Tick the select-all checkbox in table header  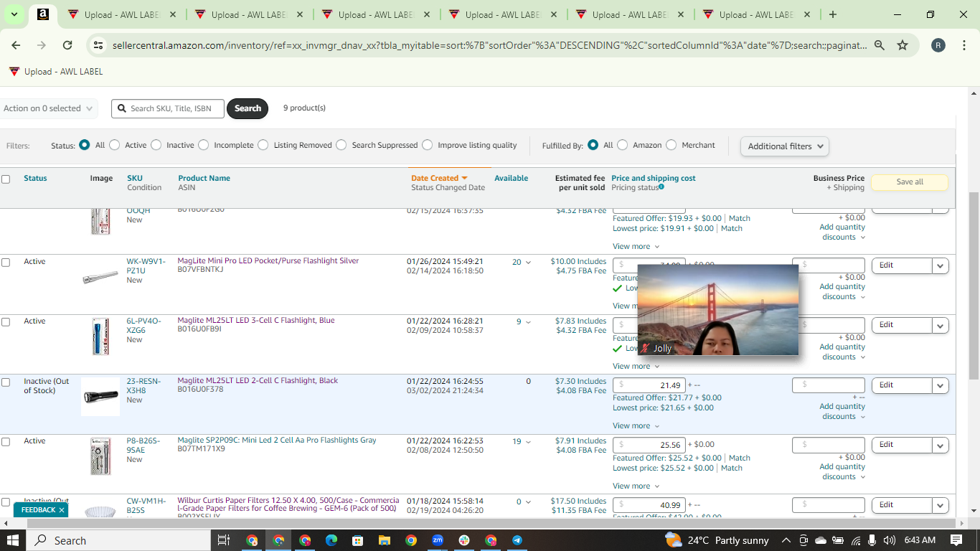click(6, 179)
